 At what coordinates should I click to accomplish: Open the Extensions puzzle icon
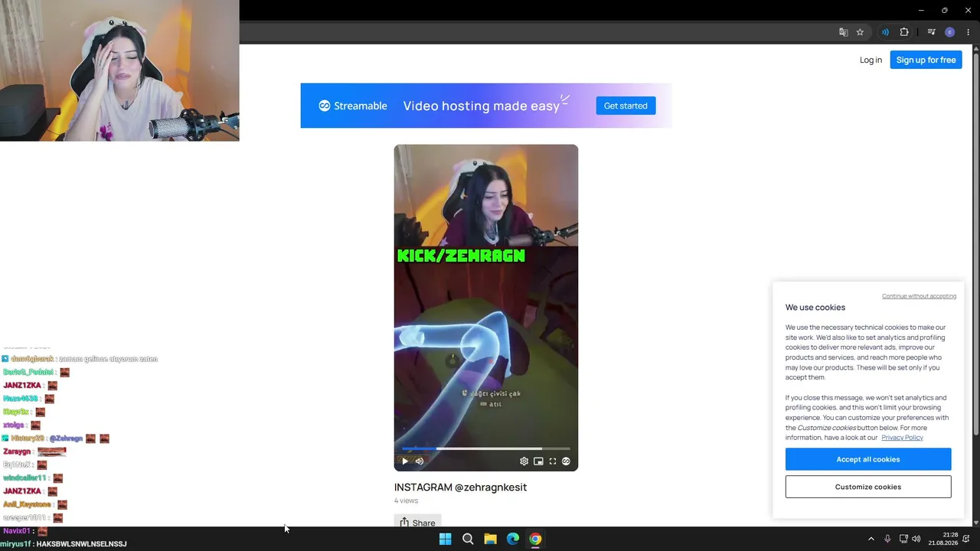[x=904, y=32]
